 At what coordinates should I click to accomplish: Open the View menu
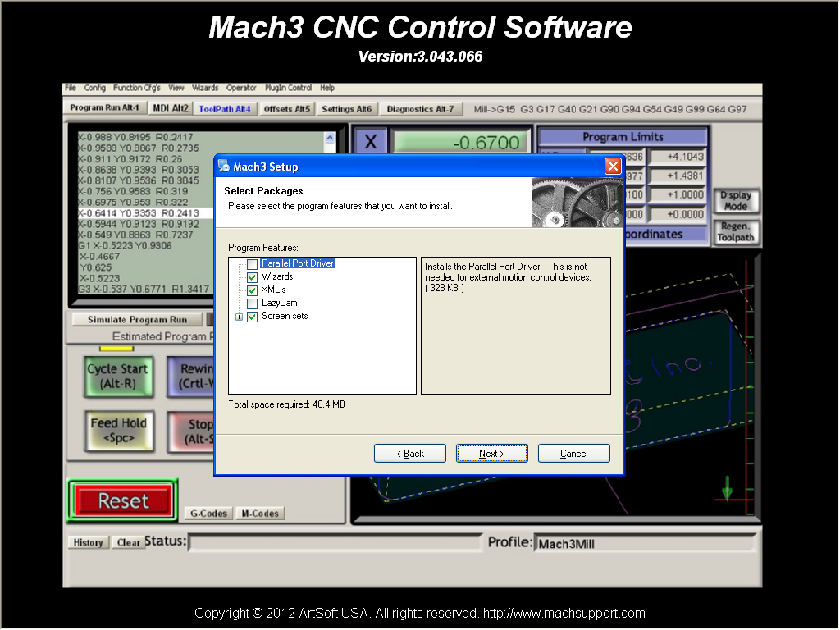click(176, 88)
